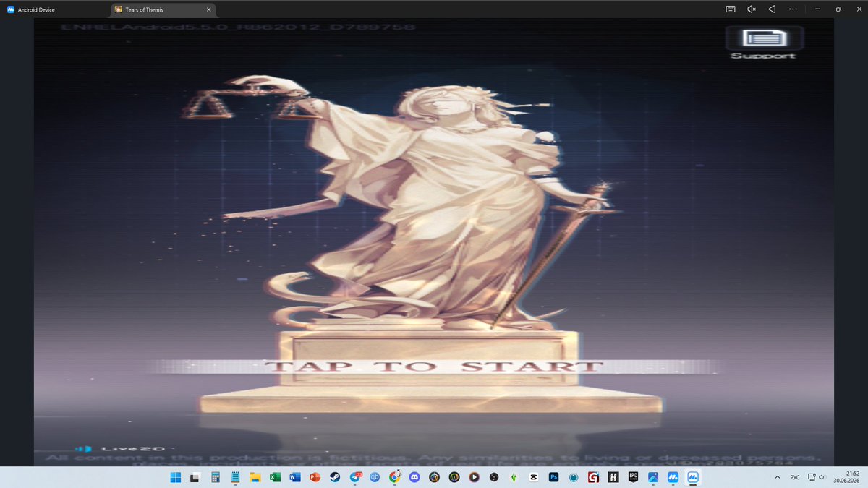Click the emulator back triangle button
Screen dimensions: 868x488
click(772, 9)
